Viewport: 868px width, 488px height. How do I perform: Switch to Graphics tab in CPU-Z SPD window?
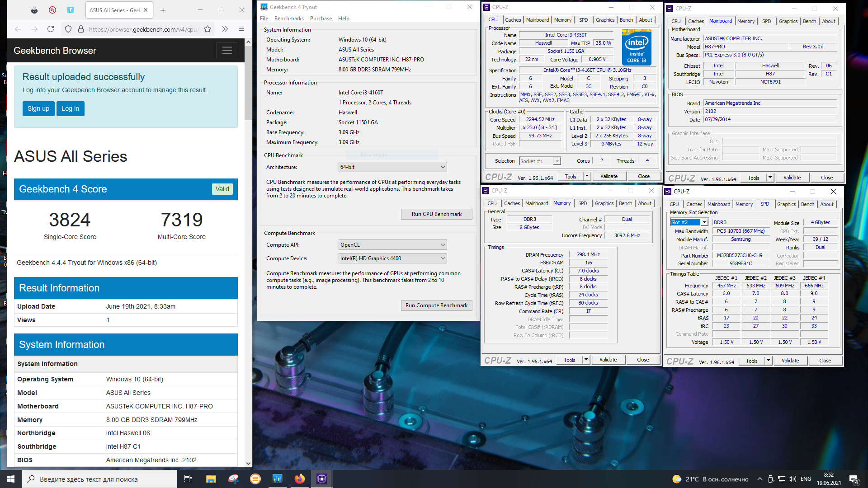786,204
